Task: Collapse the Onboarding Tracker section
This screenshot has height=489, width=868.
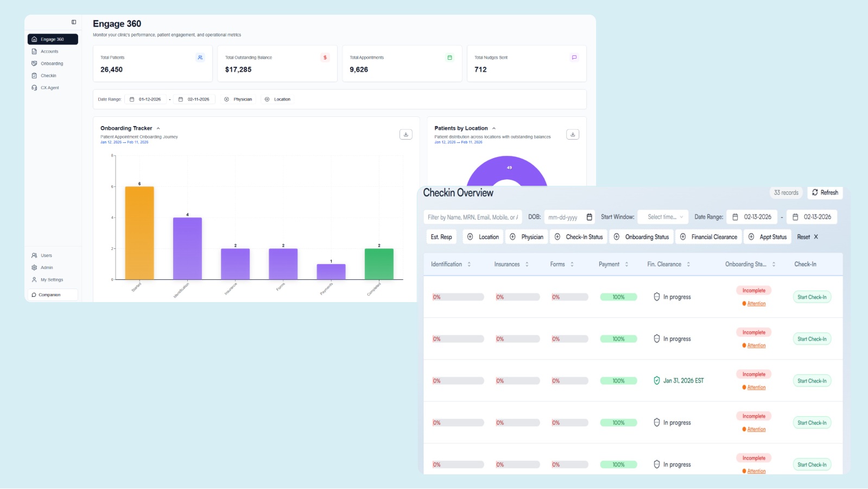Action: [x=159, y=129]
